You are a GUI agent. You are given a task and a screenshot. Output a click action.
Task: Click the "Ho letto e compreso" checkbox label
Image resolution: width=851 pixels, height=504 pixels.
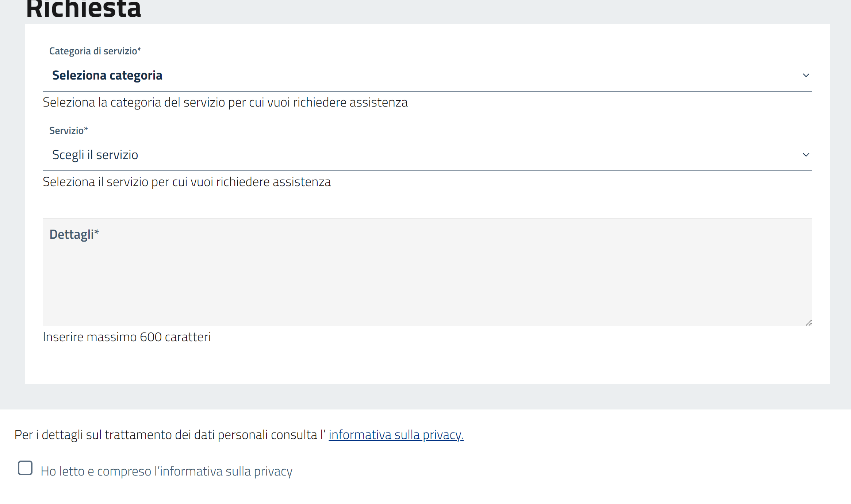[166, 472]
